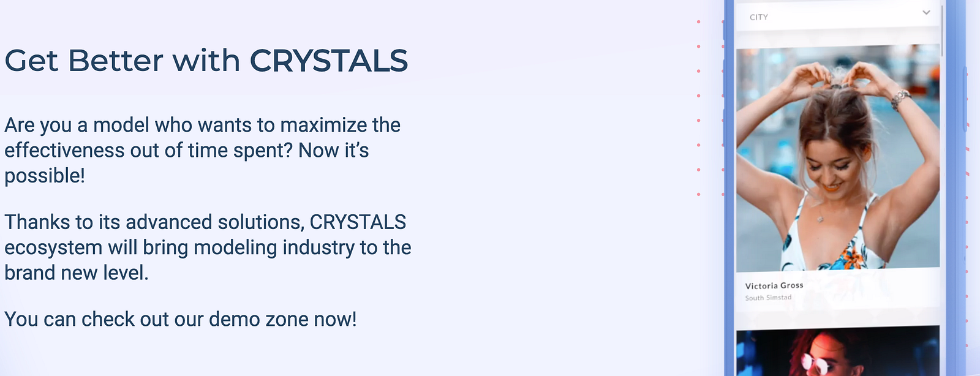
Task: Click the silver bracelet on Victoria's wrist
Action: 900,99
